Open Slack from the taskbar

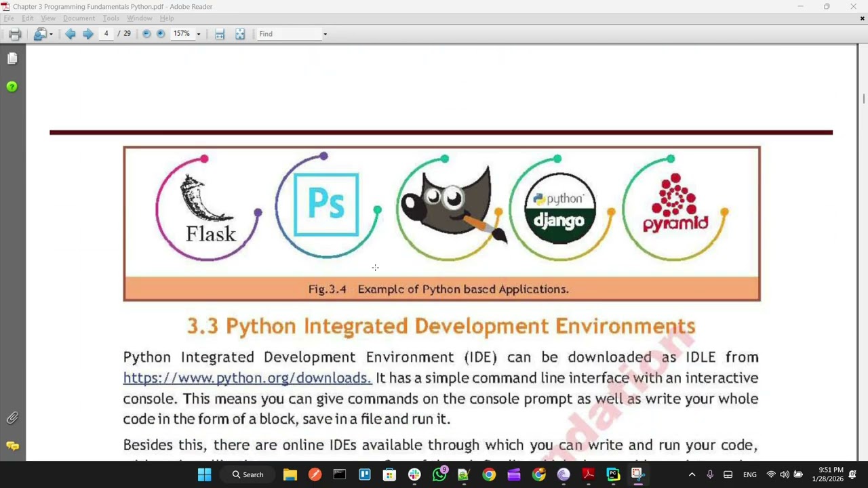414,474
